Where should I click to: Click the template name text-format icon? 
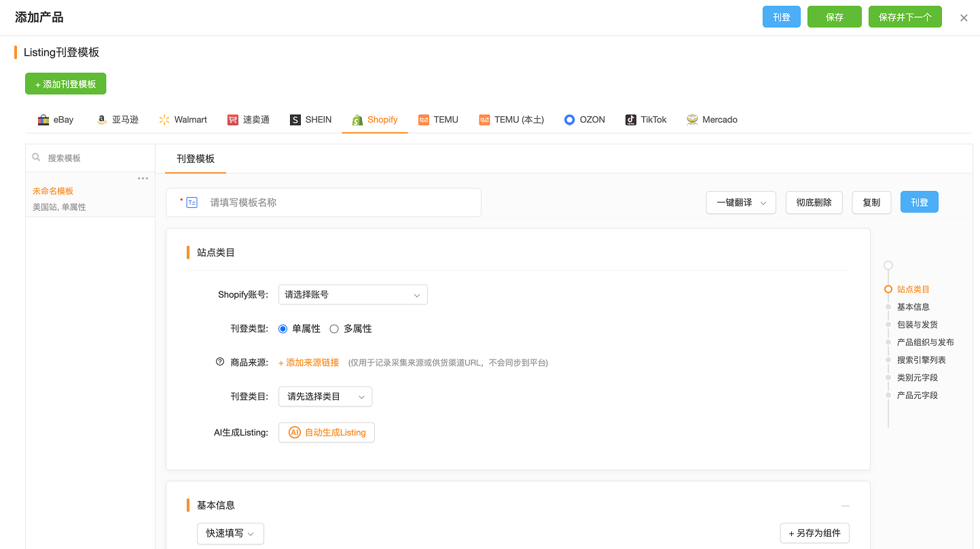pos(192,202)
